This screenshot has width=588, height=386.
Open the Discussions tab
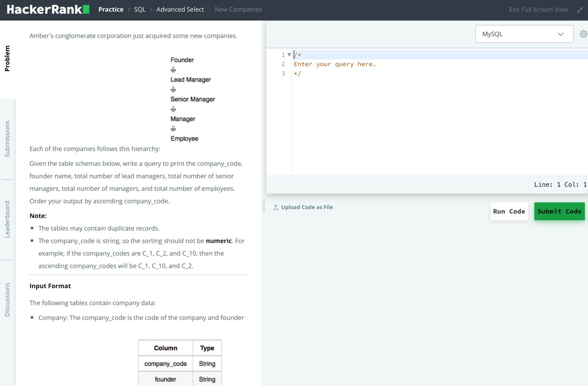pos(8,298)
